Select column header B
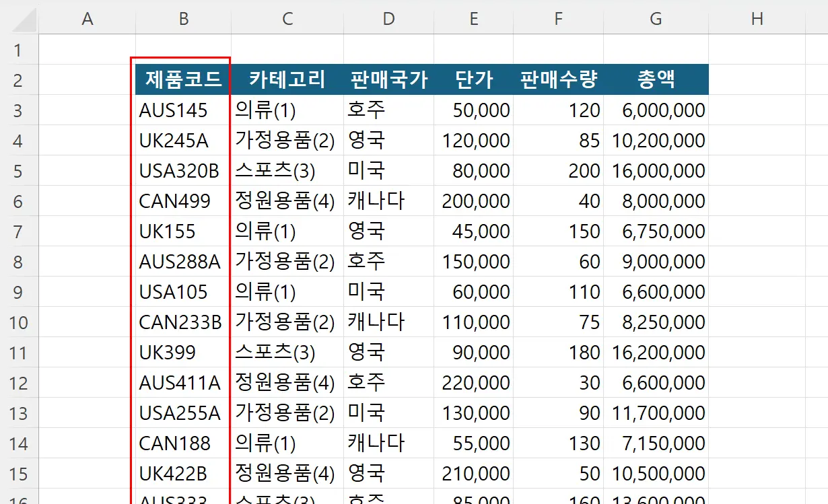828x504 pixels. click(182, 18)
